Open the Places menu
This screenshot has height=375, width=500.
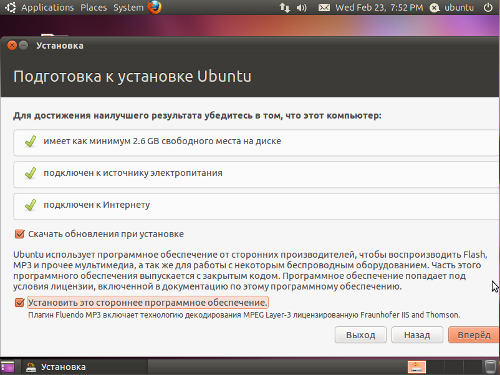(x=93, y=7)
